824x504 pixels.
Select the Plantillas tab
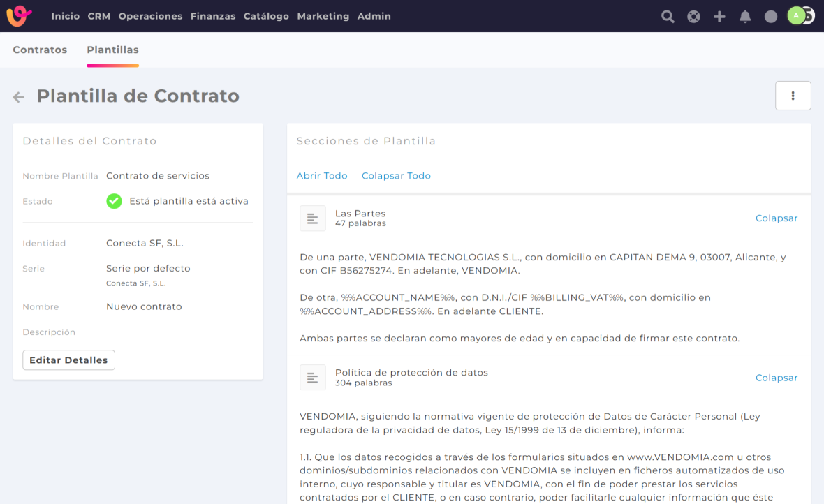point(112,50)
